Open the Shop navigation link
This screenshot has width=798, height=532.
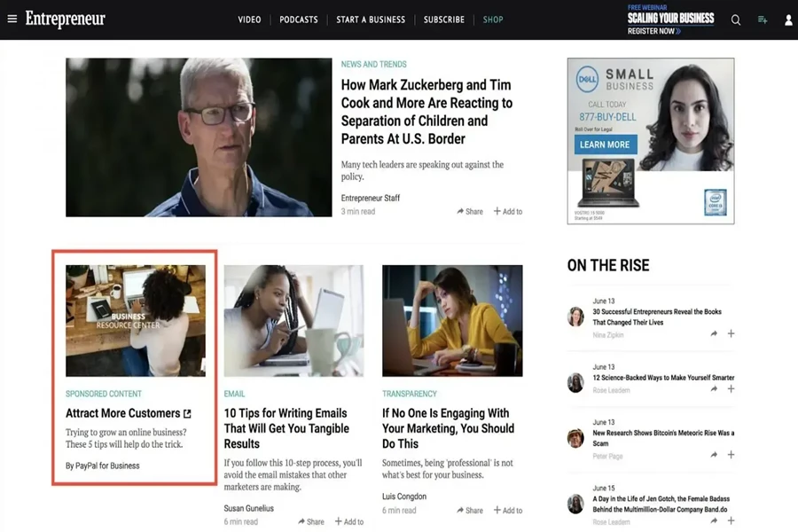pos(493,20)
